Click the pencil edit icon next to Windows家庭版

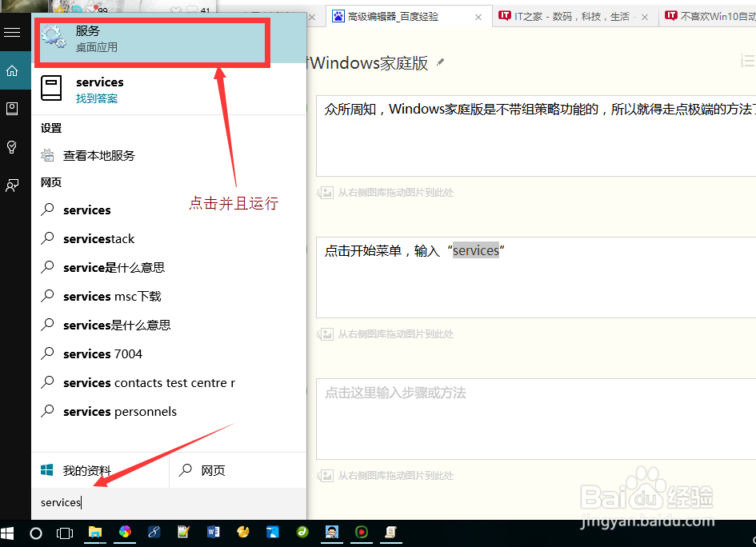(x=441, y=62)
